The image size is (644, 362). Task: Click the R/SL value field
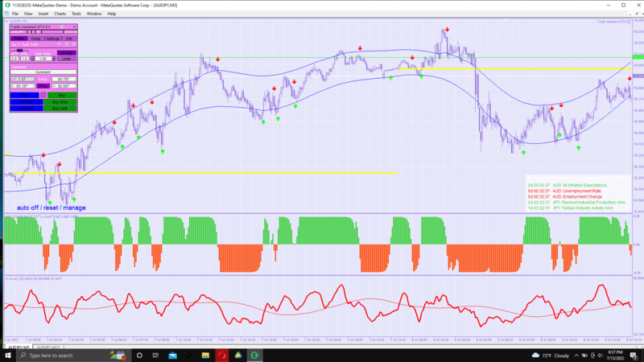pos(25,59)
